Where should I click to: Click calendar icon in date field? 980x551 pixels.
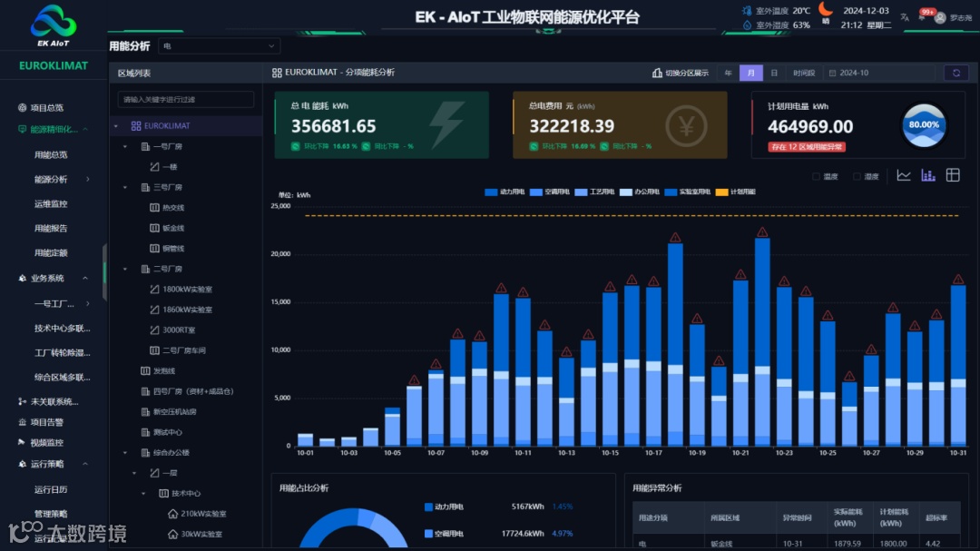(832, 74)
